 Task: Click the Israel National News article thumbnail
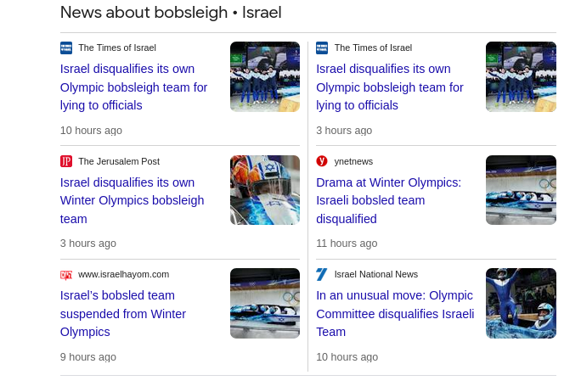(521, 304)
